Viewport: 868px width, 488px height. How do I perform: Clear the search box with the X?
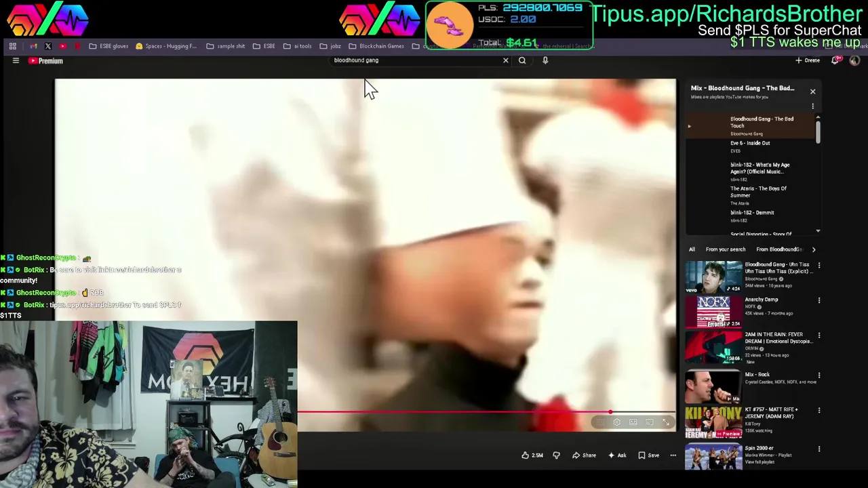[x=505, y=60]
